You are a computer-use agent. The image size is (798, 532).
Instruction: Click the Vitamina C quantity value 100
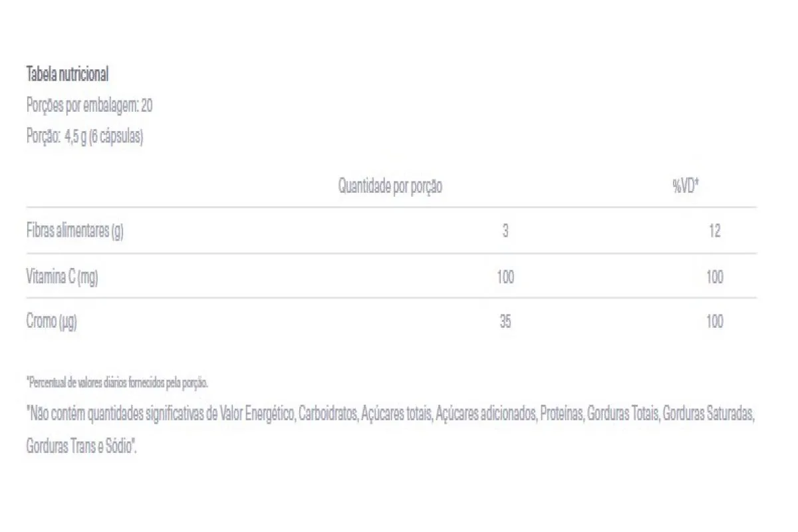[x=505, y=277]
